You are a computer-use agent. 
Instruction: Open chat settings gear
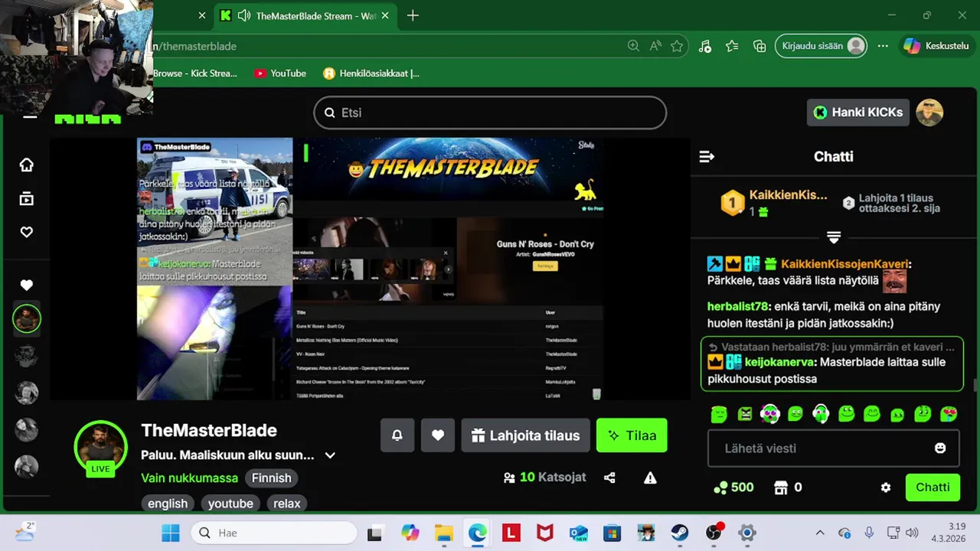point(886,487)
